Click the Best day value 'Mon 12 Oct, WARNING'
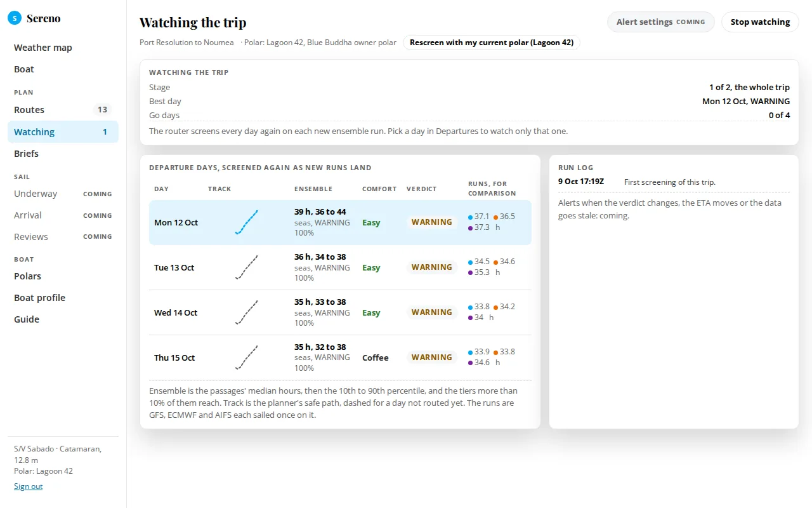 point(746,101)
